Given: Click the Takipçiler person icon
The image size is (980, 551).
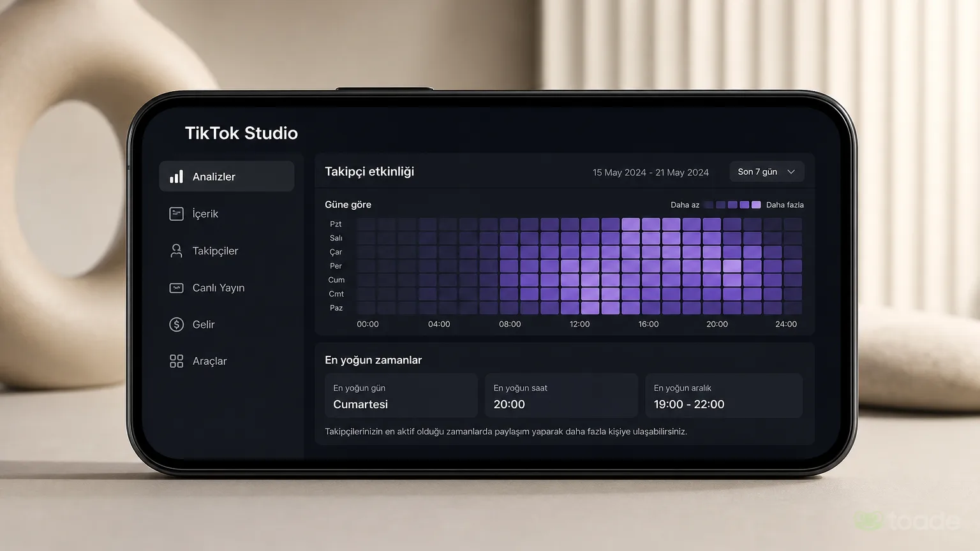Looking at the screenshot, I should point(176,251).
